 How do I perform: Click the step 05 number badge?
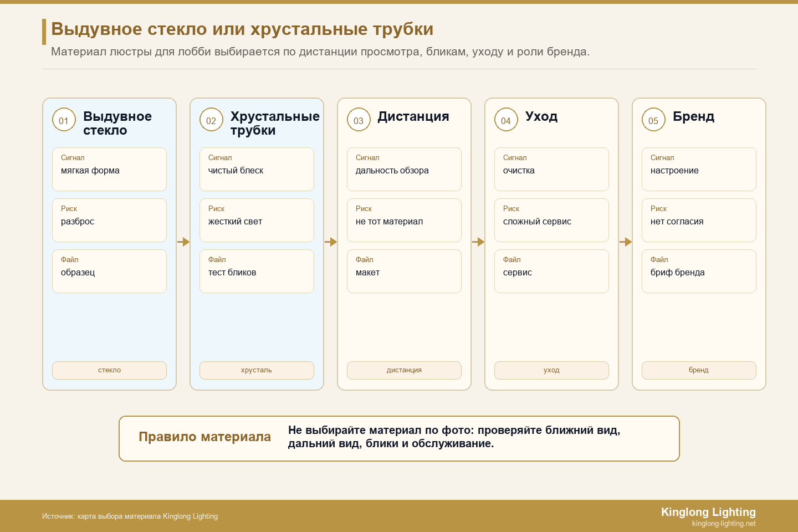(x=653, y=120)
